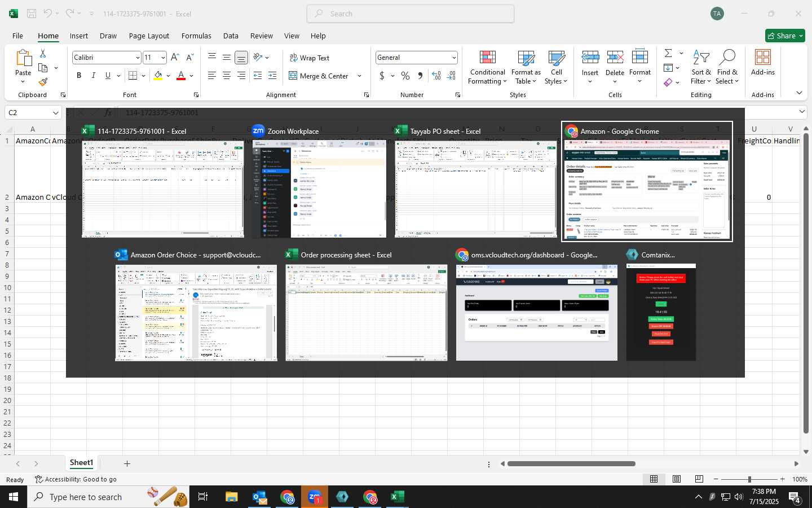
Task: Switch to the Page Layout tab
Action: (149, 36)
